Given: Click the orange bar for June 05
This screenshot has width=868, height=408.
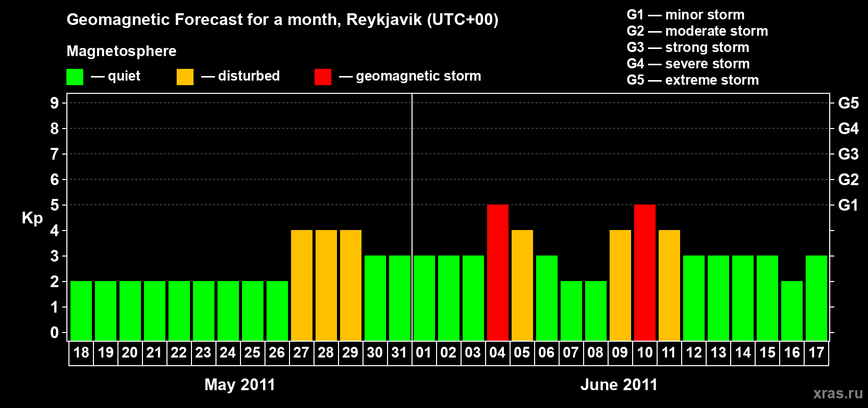Looking at the screenshot, I should tap(522, 285).
